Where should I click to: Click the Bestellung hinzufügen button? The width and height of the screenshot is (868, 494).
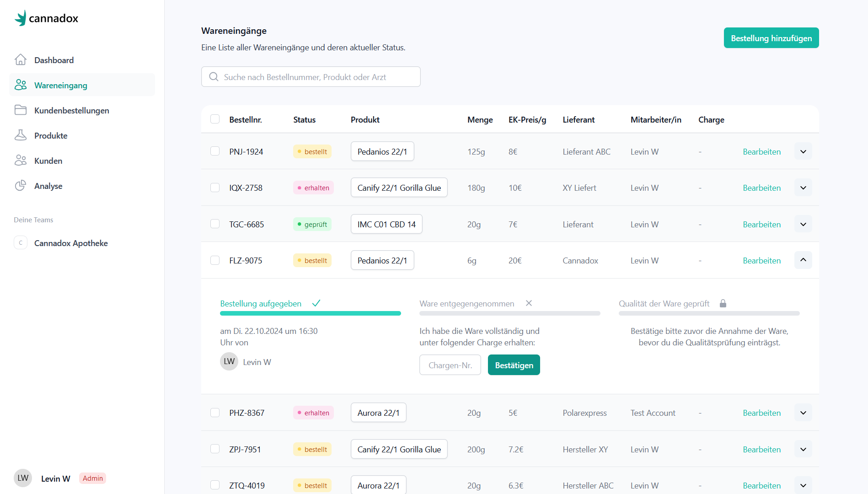tap(771, 38)
